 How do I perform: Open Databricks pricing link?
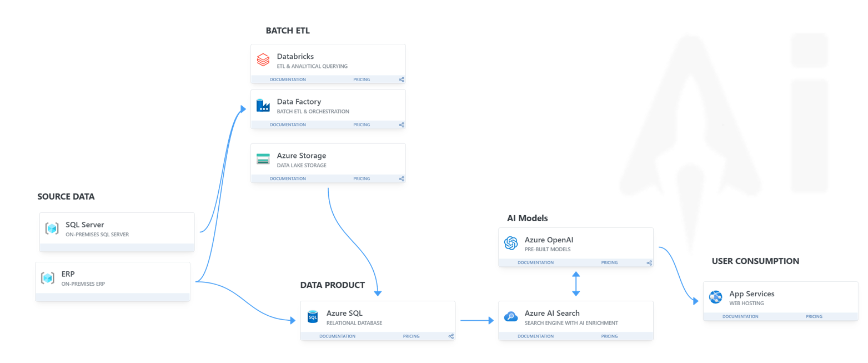point(362,79)
